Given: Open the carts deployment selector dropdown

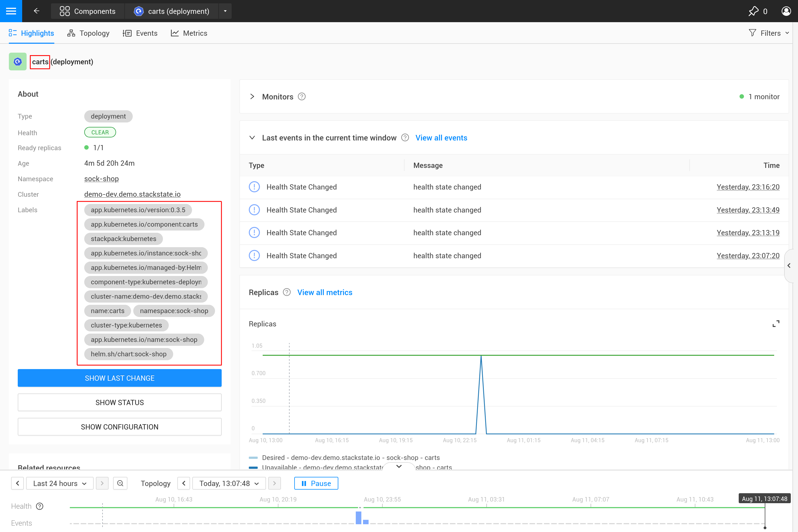Looking at the screenshot, I should point(225,11).
